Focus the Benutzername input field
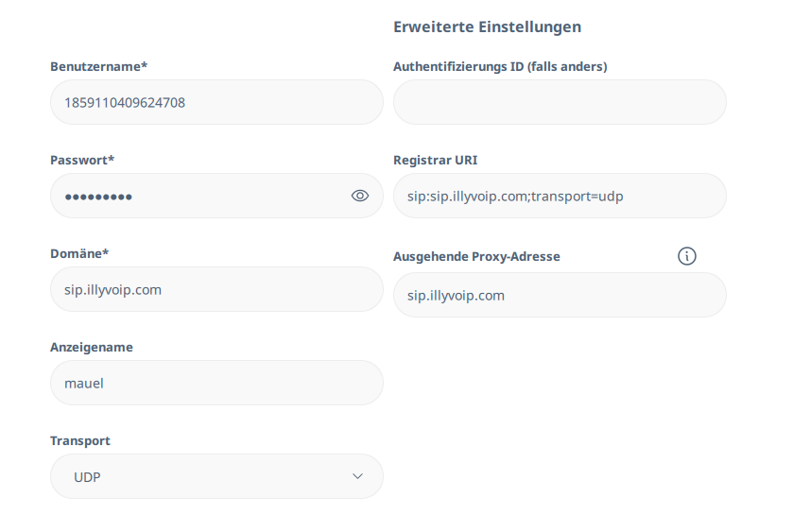Screen dimensions: 810x532 [x=216, y=102]
